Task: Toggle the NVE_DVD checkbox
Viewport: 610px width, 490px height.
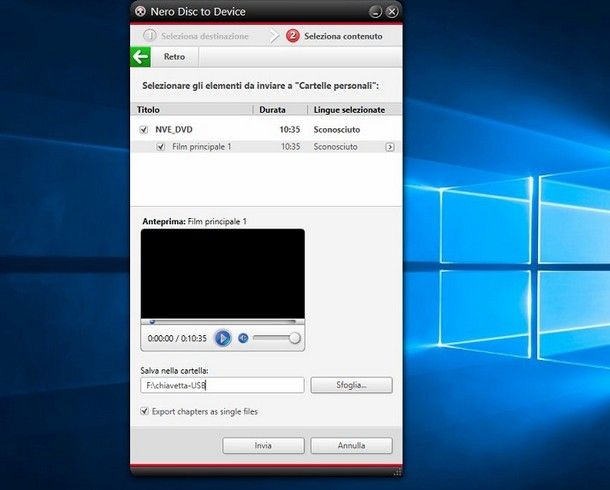Action: point(144,130)
